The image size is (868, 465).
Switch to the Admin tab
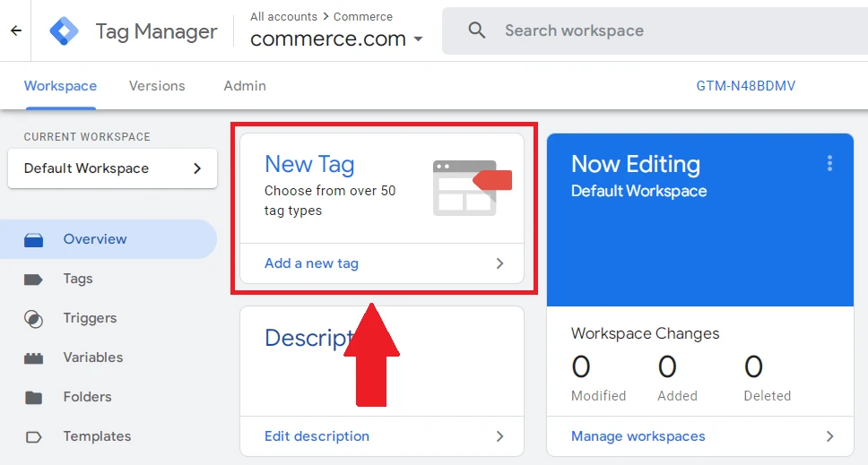[x=245, y=86]
